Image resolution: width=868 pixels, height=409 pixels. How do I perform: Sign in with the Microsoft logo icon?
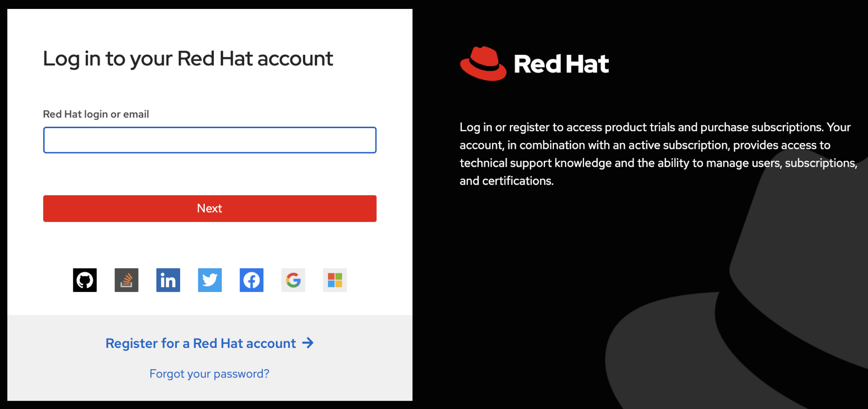[x=335, y=280]
